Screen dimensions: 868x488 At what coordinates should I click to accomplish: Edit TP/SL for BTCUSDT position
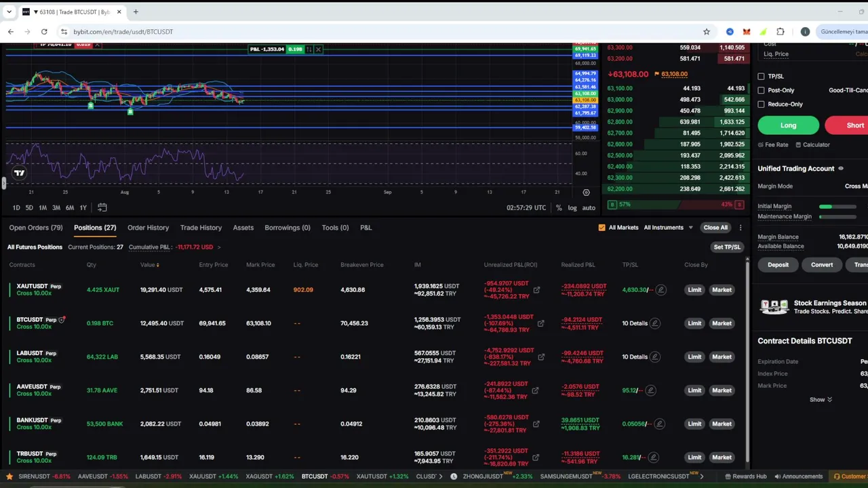coord(654,323)
